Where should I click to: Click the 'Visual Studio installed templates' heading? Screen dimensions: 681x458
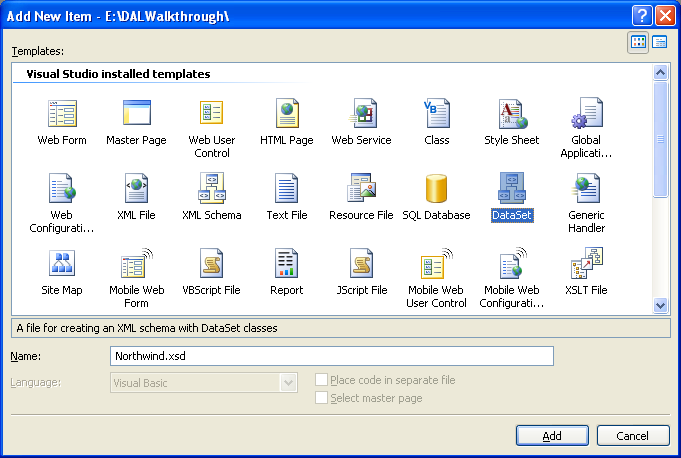(118, 74)
